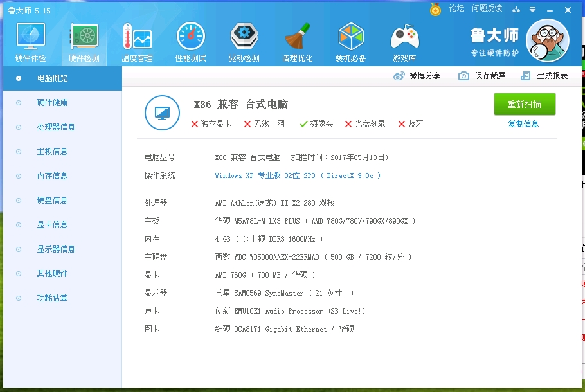Launch the 性能测试 performance test

pos(190,42)
